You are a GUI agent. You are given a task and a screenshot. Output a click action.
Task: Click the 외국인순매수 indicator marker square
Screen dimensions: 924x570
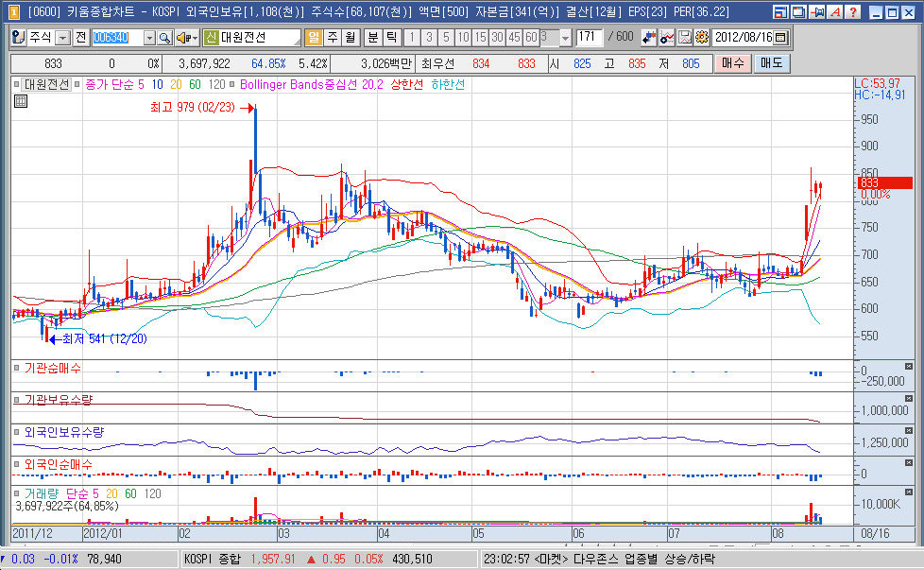tap(16, 464)
